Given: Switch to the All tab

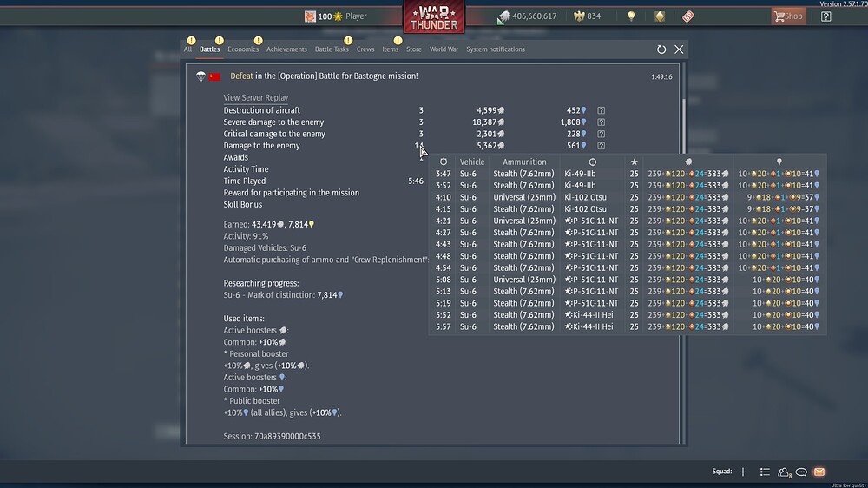Looking at the screenshot, I should (187, 49).
